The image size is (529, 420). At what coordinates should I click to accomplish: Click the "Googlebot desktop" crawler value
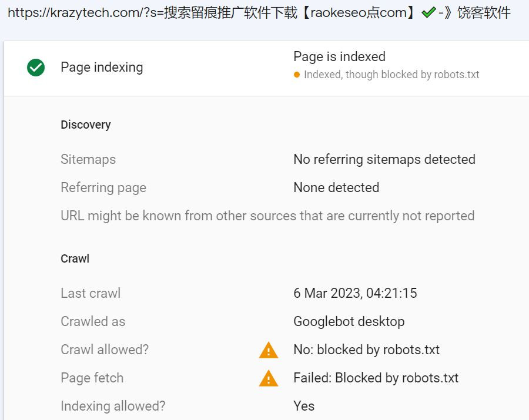[349, 321]
